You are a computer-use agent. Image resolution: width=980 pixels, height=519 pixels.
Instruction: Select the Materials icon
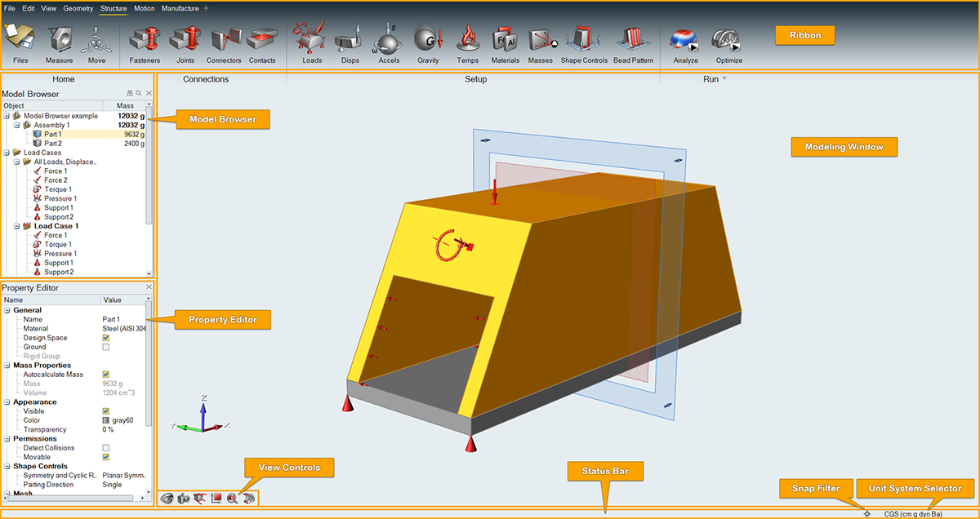click(x=505, y=40)
